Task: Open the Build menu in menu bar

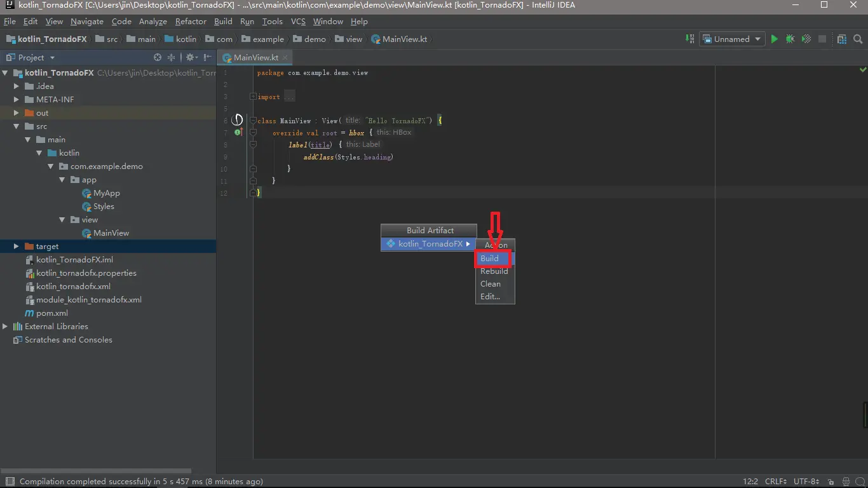Action: pos(223,21)
